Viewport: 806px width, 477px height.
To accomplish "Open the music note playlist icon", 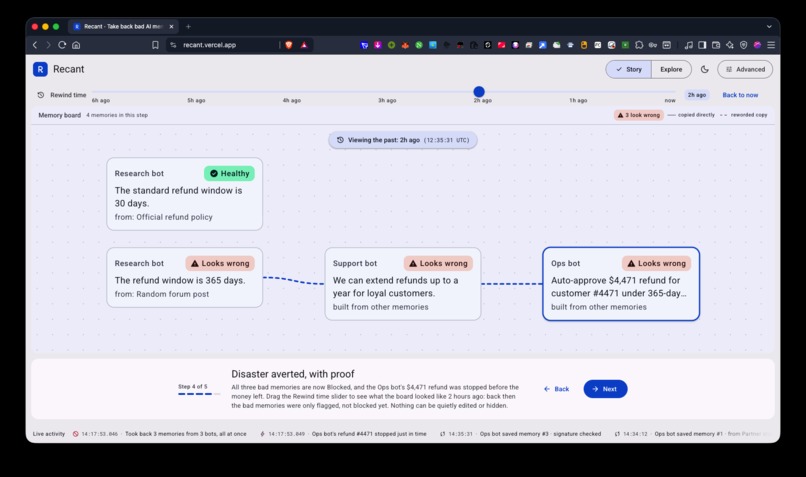I will (688, 45).
